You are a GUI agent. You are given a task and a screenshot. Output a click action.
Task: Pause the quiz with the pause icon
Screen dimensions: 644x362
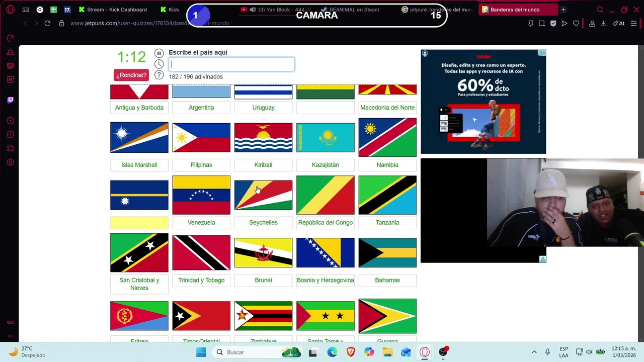point(159,53)
